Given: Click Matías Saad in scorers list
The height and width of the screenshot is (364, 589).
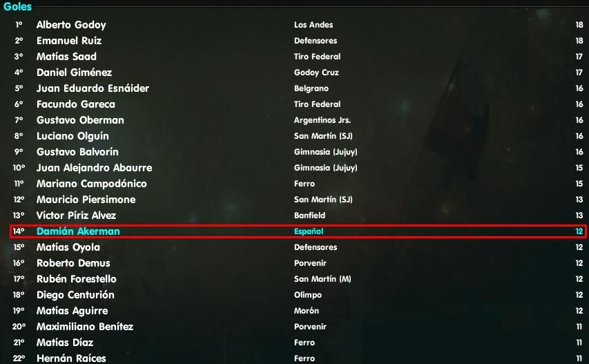Looking at the screenshot, I should click(x=66, y=57).
